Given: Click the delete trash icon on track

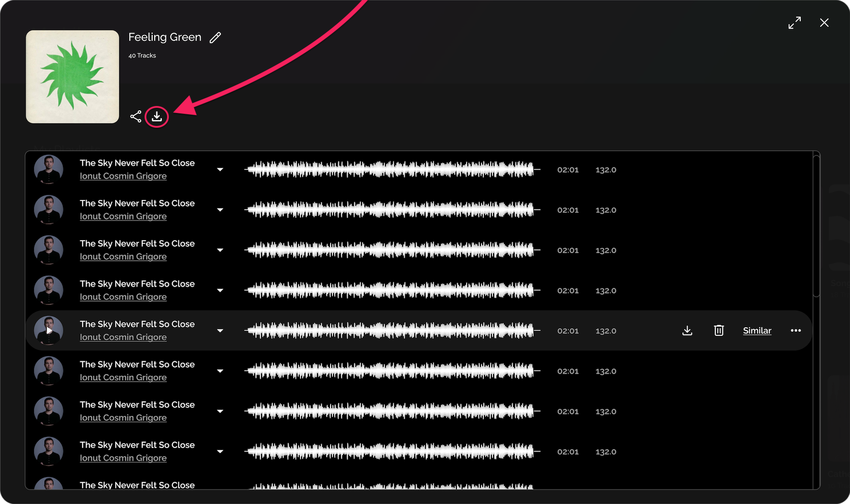Looking at the screenshot, I should click(x=718, y=330).
